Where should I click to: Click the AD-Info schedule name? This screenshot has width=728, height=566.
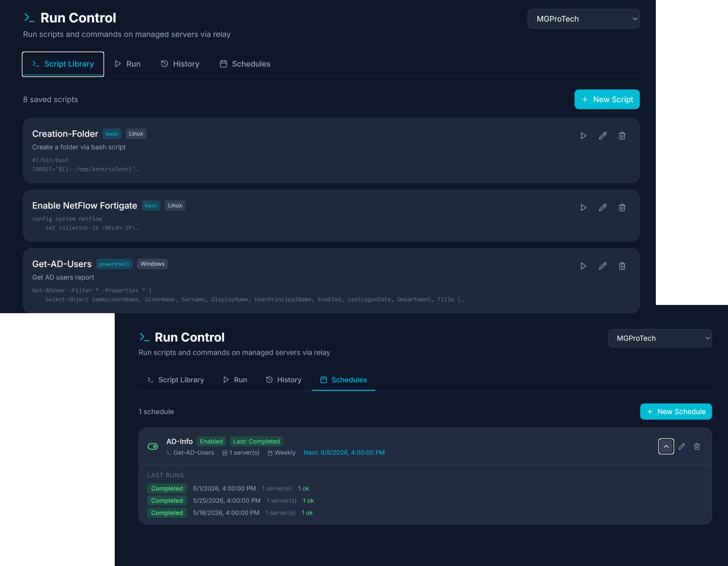click(x=179, y=442)
